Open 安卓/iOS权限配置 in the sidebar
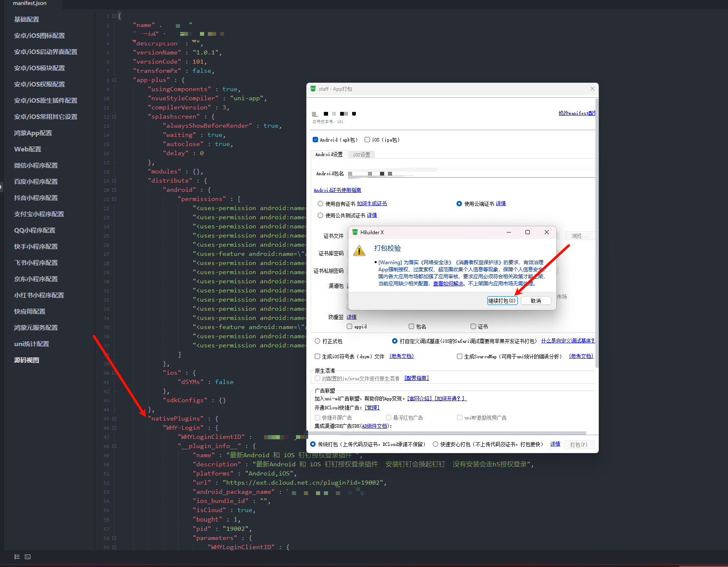This screenshot has width=728, height=567. pyautogui.click(x=39, y=84)
